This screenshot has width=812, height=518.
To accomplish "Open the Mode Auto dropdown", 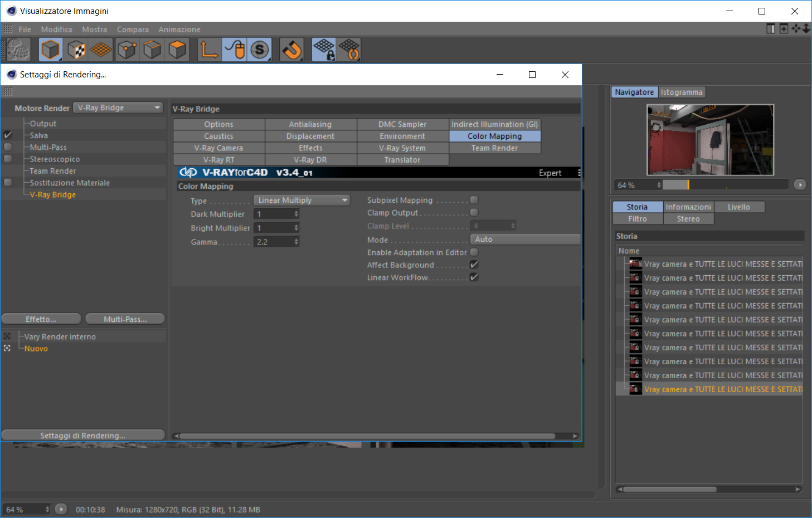I will pos(526,239).
